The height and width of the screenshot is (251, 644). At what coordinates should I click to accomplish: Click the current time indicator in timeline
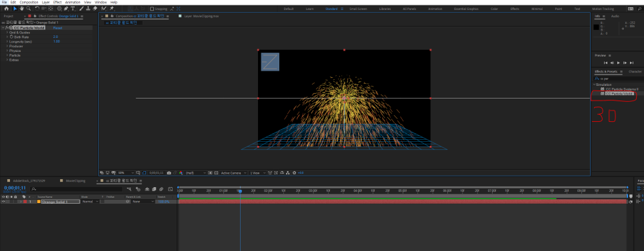(x=240, y=191)
